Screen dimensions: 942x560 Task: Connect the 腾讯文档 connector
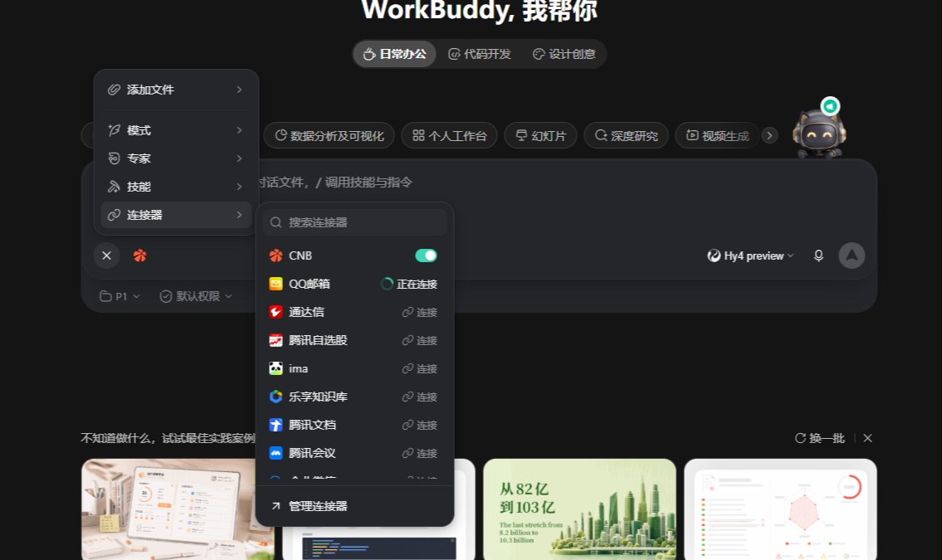[419, 425]
